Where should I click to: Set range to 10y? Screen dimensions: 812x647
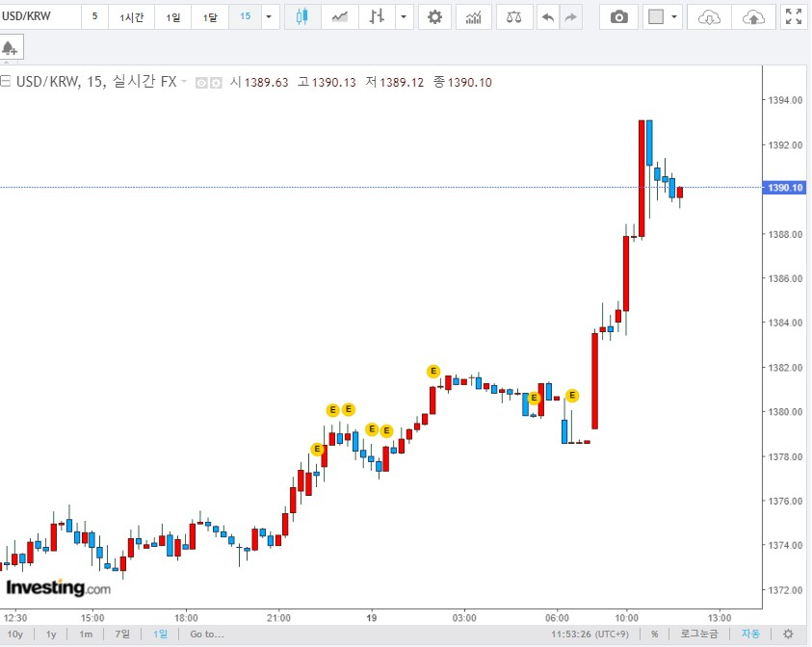coord(15,634)
